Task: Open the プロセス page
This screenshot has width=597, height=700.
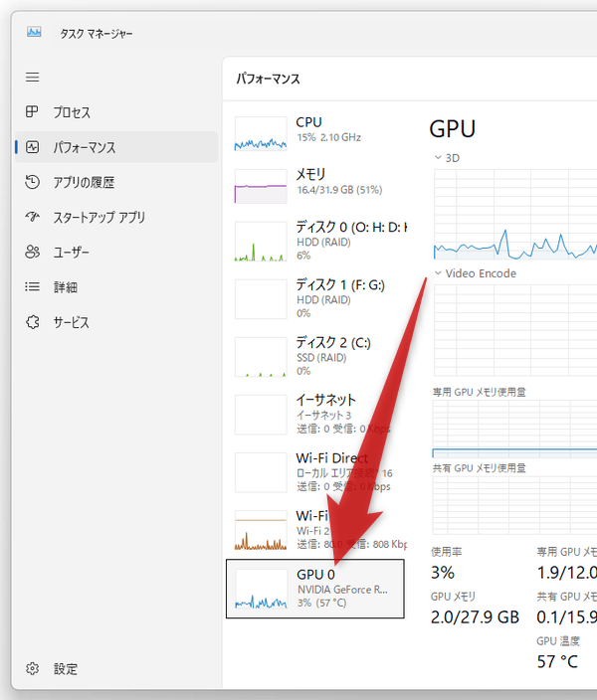Action: tap(116, 112)
